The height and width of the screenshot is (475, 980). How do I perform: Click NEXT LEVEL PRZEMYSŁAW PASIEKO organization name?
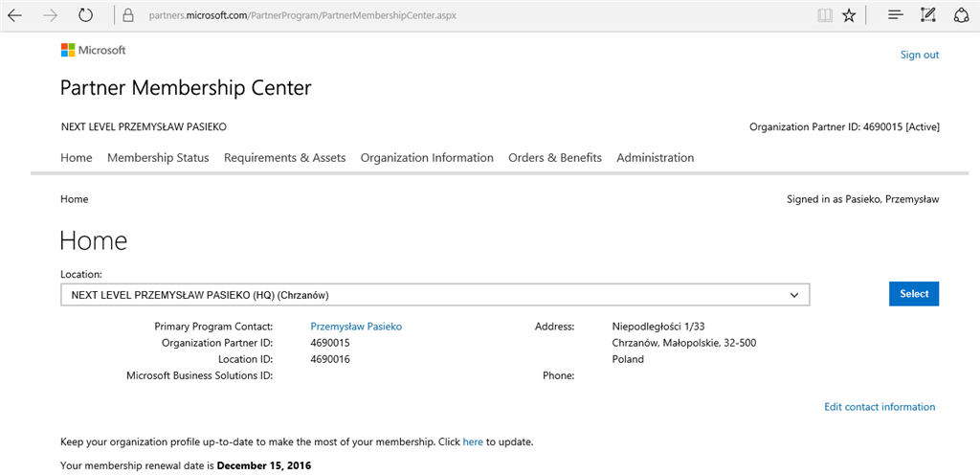[144, 126]
